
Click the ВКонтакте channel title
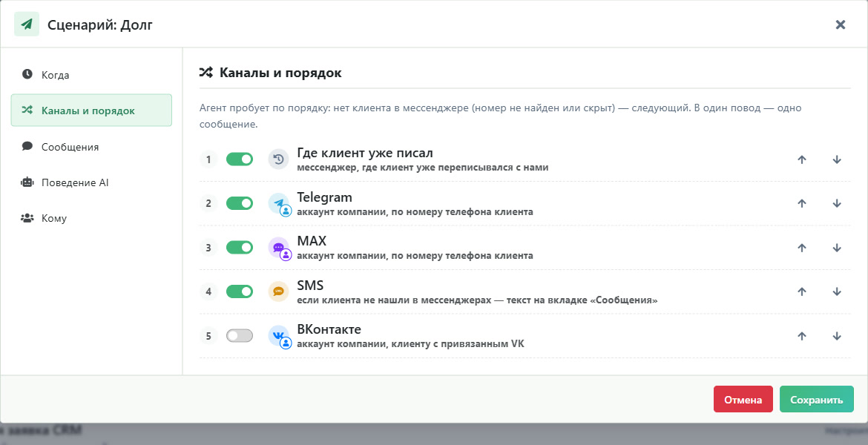pyautogui.click(x=329, y=329)
